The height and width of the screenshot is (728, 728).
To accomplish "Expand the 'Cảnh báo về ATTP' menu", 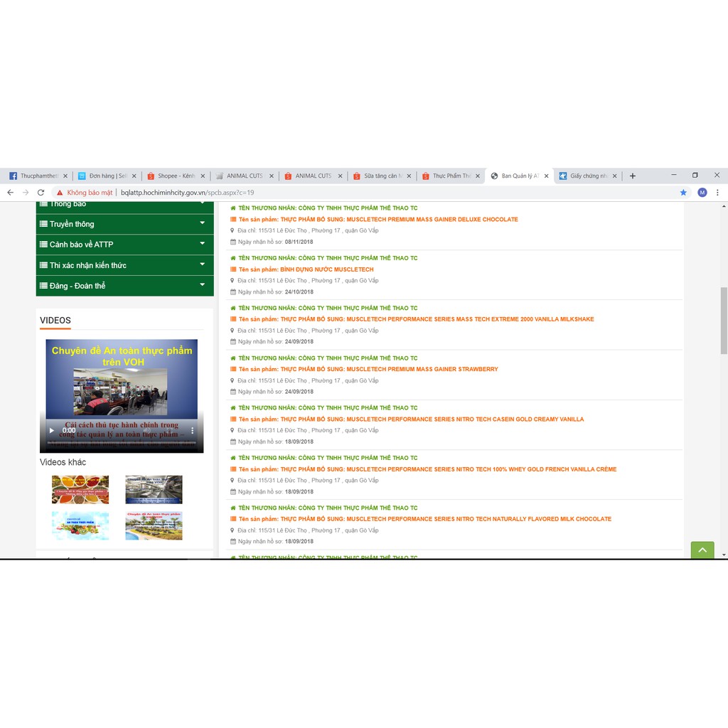I will [x=124, y=245].
